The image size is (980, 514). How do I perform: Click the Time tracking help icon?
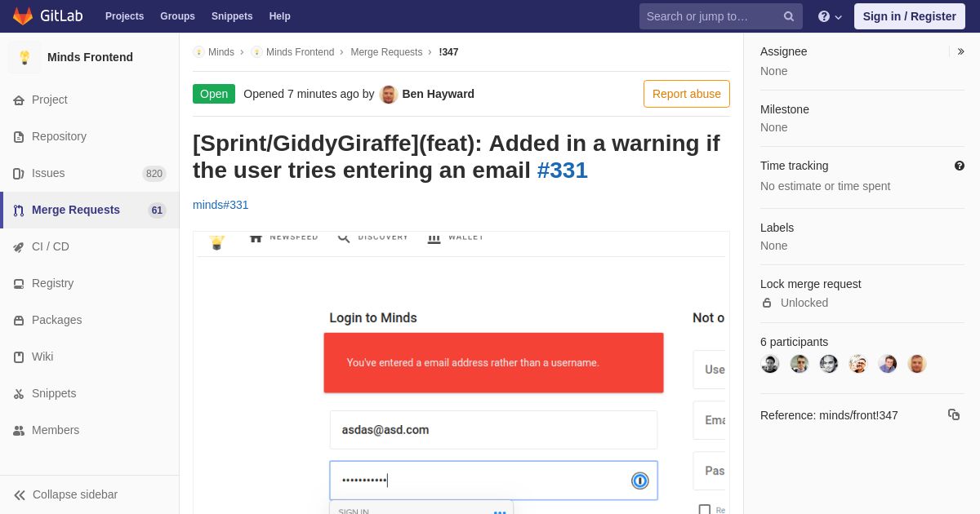[960, 166]
